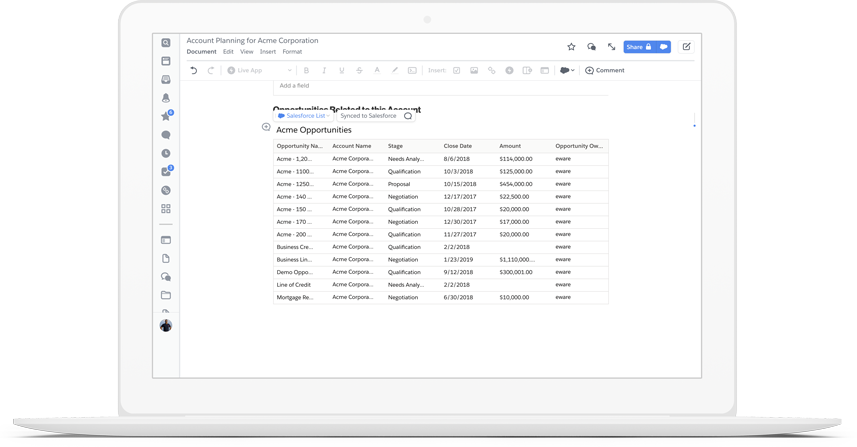Apply bold formatting
Viewport: 857px width, 447px height.
(x=307, y=70)
